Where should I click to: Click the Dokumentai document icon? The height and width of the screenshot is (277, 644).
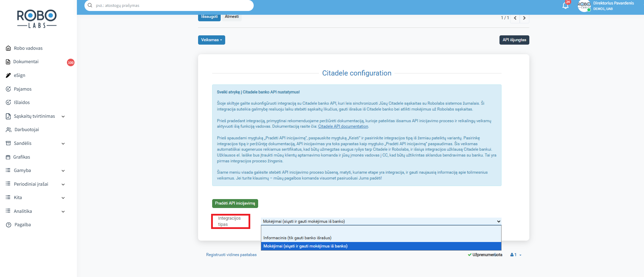8,62
